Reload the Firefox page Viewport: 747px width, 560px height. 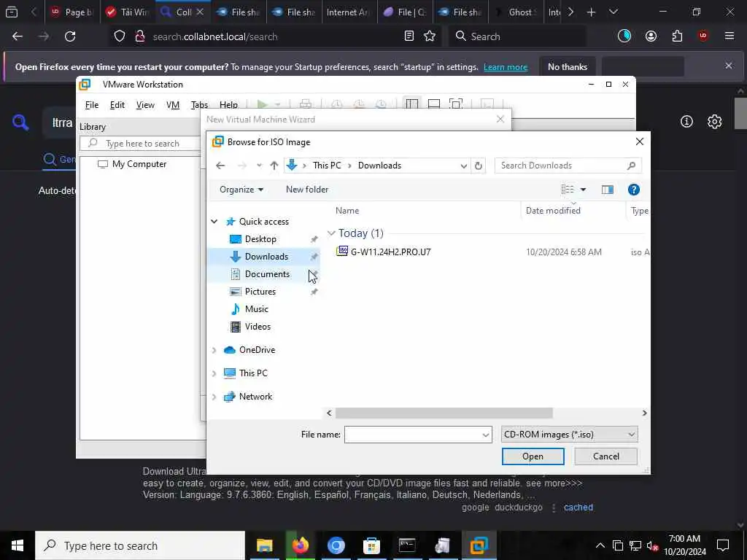[70, 36]
